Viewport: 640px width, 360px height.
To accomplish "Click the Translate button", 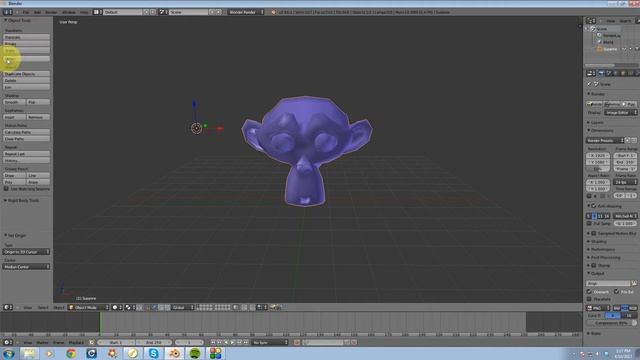I will pos(26,37).
